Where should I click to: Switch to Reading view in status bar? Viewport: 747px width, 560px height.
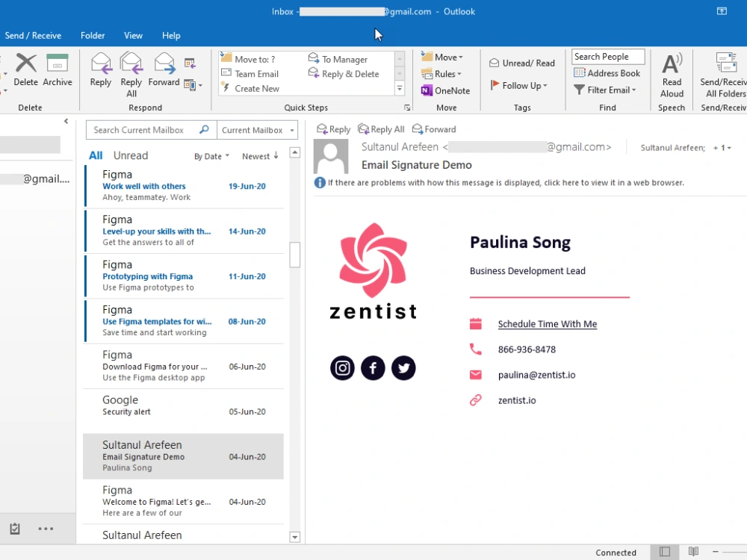pos(693,552)
